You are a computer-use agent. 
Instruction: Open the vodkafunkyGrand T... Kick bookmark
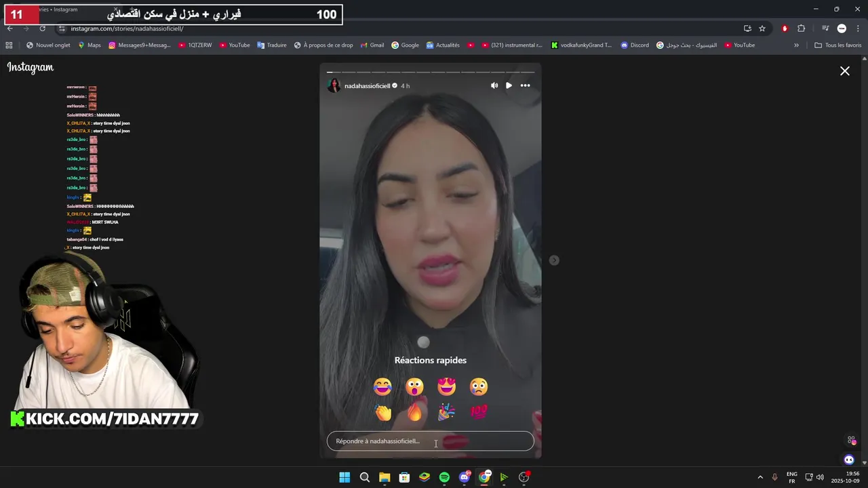581,45
